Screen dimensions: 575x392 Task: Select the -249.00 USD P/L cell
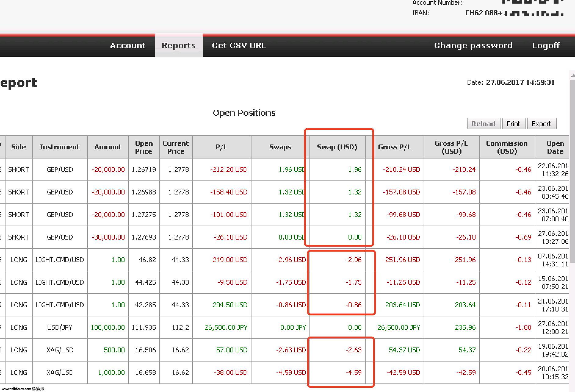tap(222, 260)
